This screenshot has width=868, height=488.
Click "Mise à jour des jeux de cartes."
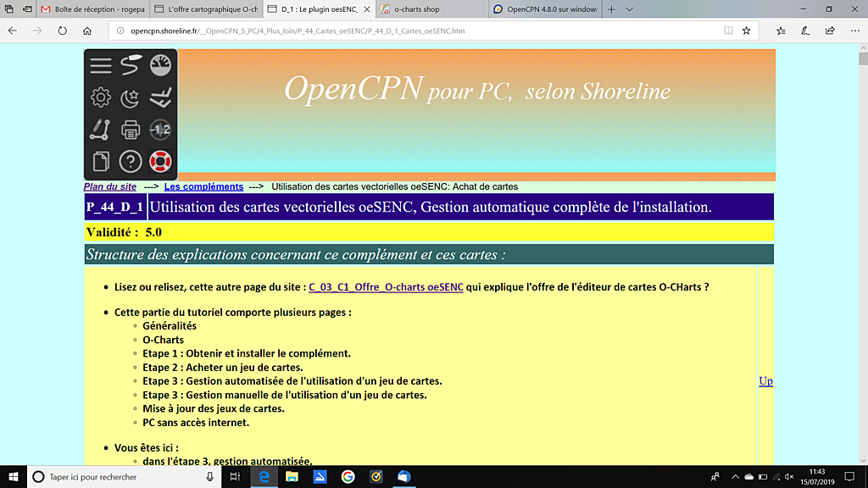(213, 409)
